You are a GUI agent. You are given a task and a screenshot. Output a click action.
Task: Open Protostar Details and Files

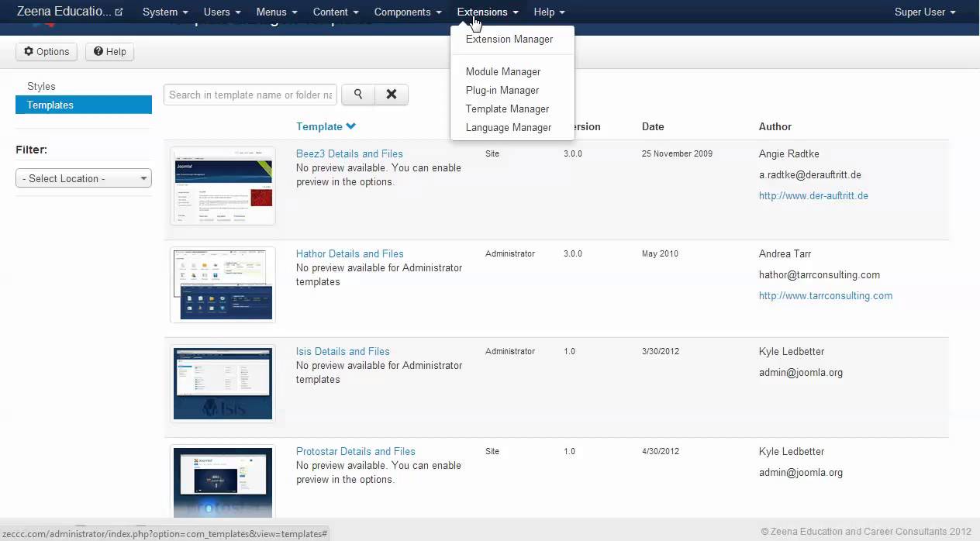tap(356, 451)
